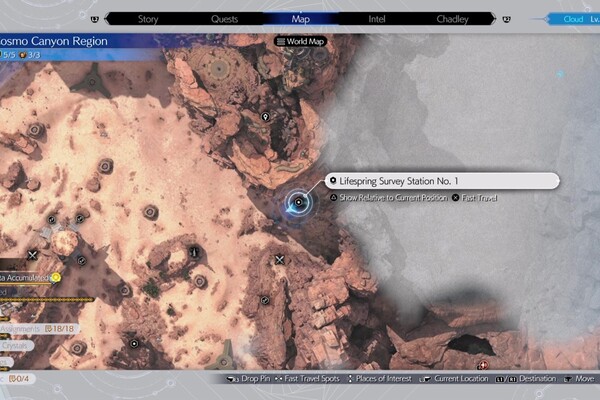Click the Current Location hint
Image resolution: width=600 pixels, height=400 pixels.
(x=454, y=379)
